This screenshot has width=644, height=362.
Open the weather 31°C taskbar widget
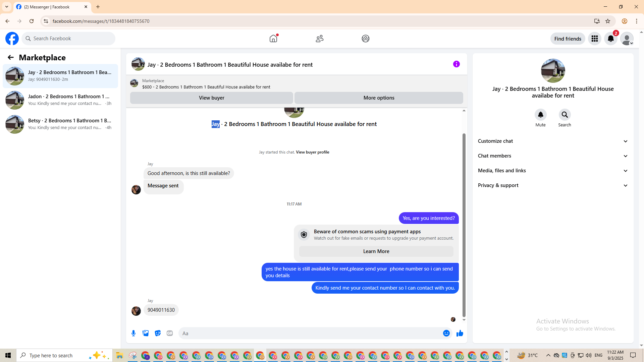(528, 355)
